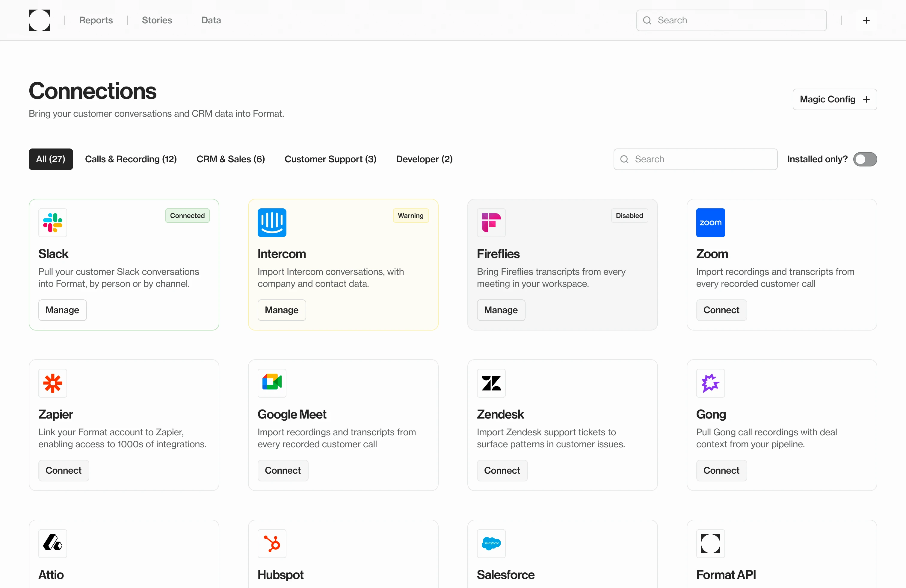Click the Warning badge on Intercom
This screenshot has width=906, height=588.
point(410,215)
